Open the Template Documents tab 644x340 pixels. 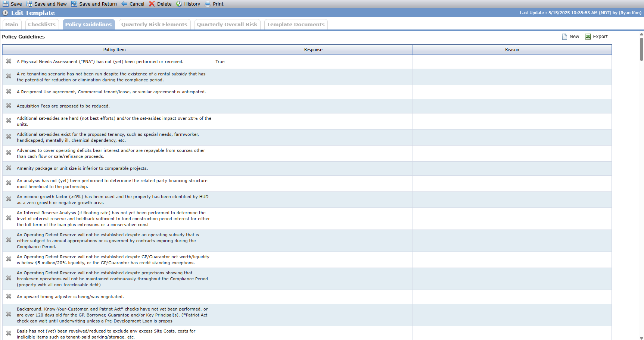click(x=296, y=24)
